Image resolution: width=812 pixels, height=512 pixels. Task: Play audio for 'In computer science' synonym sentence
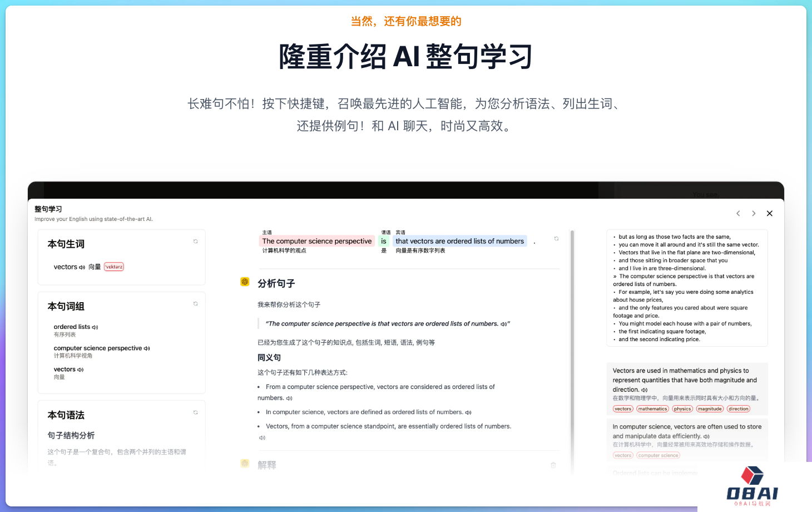[x=468, y=412]
